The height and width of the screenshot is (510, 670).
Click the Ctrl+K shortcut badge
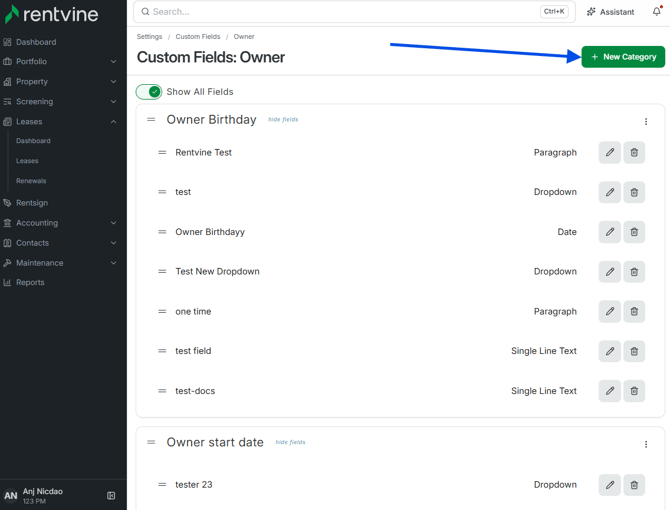tap(554, 12)
